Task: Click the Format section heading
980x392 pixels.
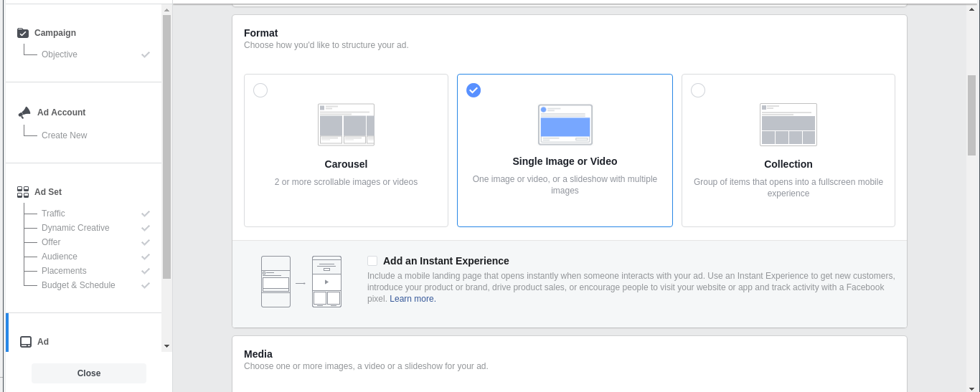Action: (261, 33)
